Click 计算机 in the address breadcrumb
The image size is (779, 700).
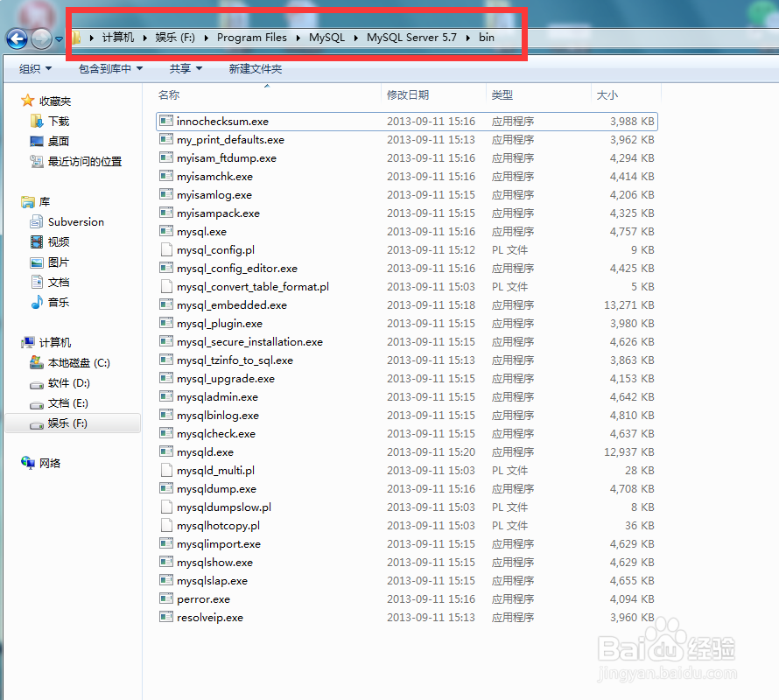[x=118, y=38]
